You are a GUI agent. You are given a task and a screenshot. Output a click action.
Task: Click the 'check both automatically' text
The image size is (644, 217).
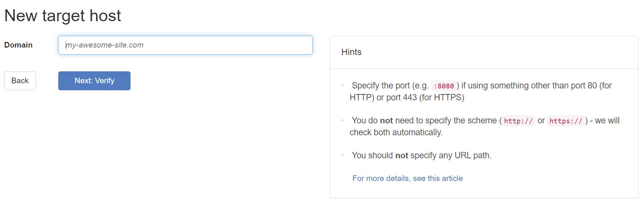pyautogui.click(x=396, y=132)
